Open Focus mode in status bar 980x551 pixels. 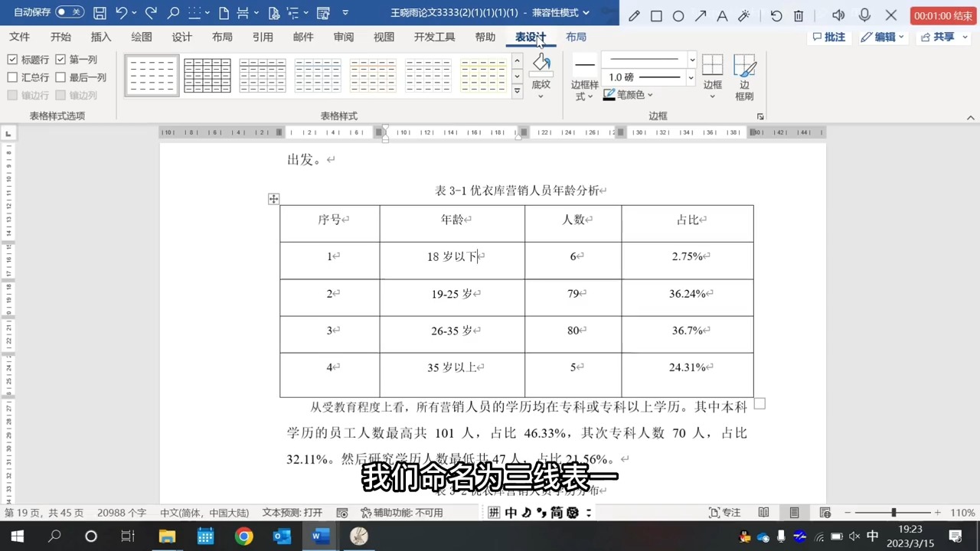pyautogui.click(x=724, y=513)
